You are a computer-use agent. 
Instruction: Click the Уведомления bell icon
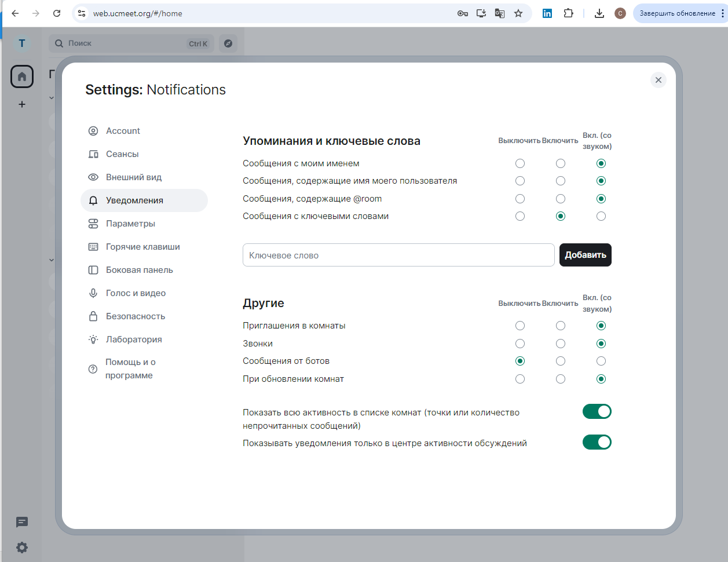pos(93,200)
